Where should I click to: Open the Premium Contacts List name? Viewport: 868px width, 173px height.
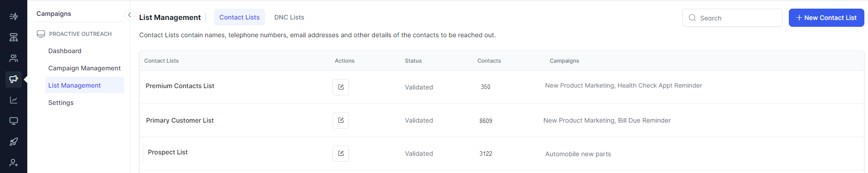pos(180,86)
